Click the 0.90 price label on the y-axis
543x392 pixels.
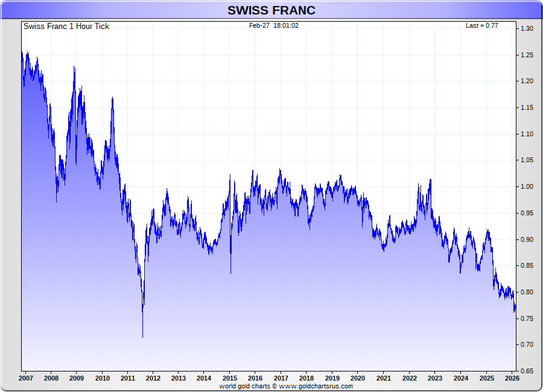pyautogui.click(x=527, y=239)
